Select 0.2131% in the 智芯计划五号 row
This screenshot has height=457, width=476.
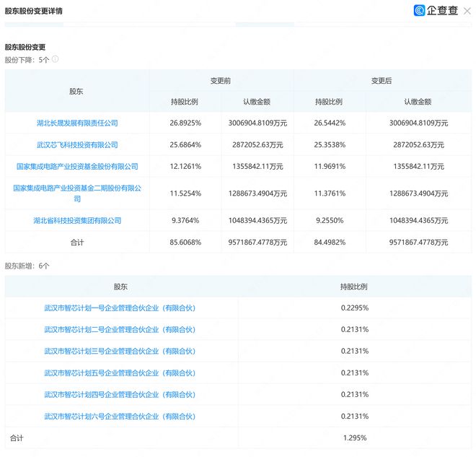pos(355,373)
